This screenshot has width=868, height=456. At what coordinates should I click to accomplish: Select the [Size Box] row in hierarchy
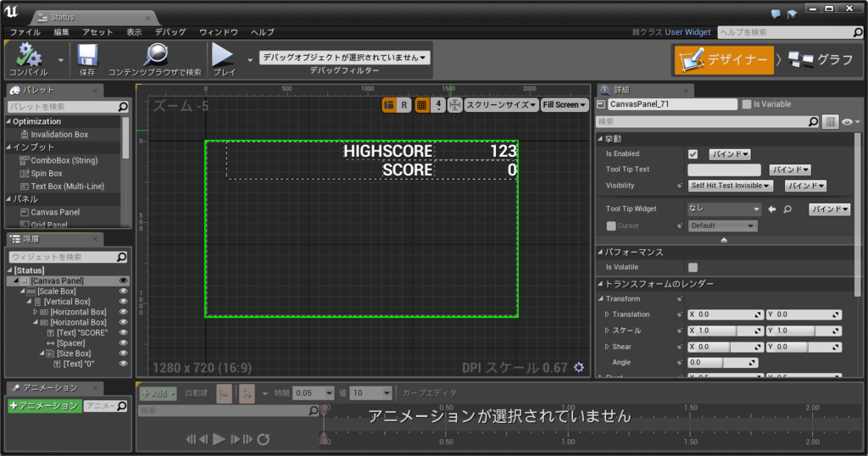pos(70,353)
